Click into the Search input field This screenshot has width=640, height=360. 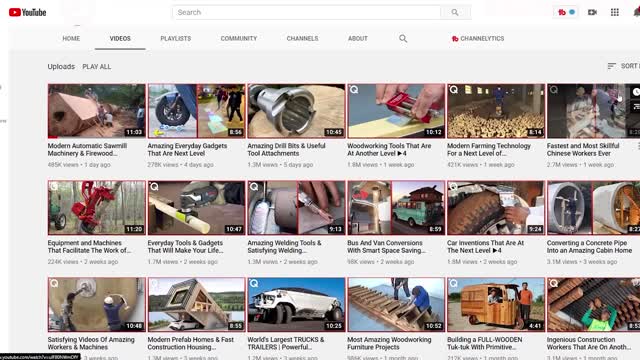point(307,12)
